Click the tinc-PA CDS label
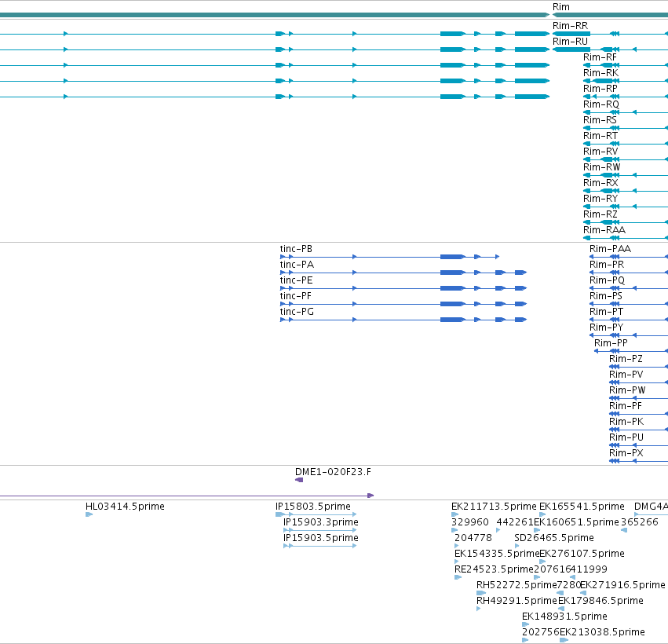668x644 pixels. 297,265
